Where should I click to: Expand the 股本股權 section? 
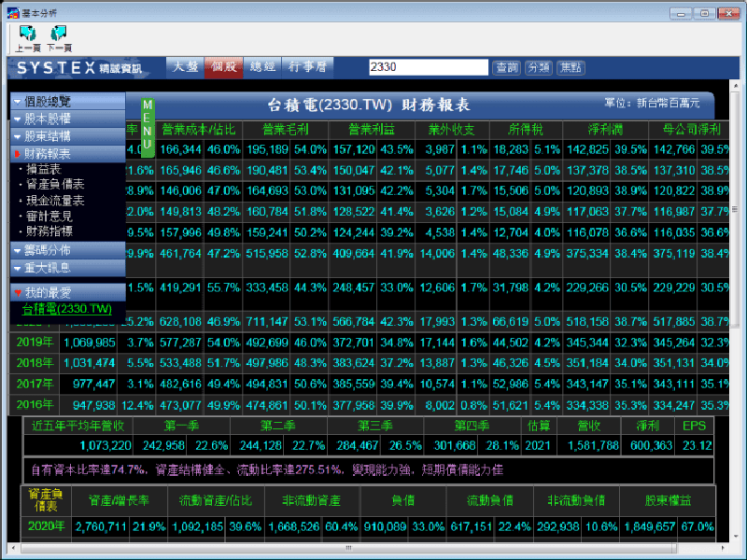(67, 119)
